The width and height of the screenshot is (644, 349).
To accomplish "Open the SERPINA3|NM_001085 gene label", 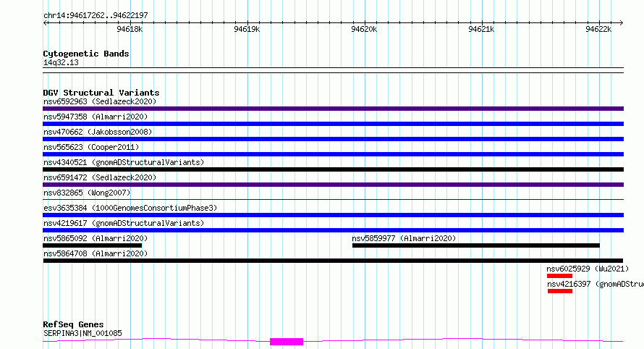I will (82, 333).
